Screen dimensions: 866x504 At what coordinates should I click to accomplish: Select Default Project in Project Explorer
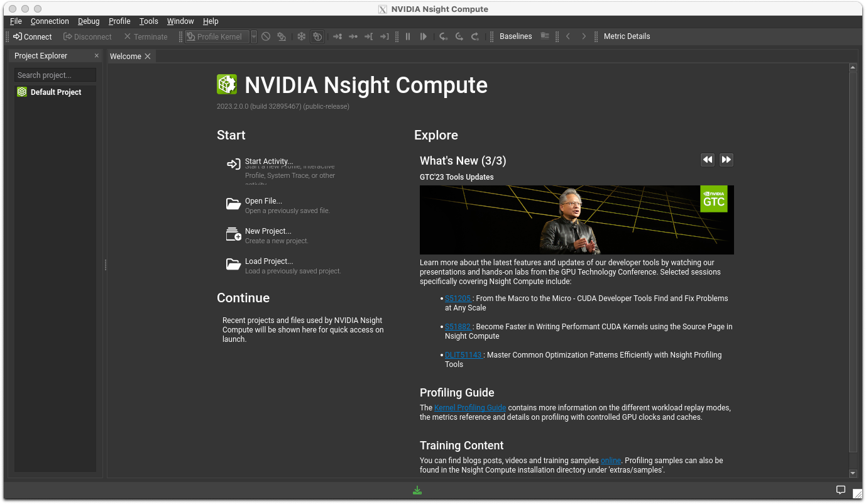click(56, 92)
